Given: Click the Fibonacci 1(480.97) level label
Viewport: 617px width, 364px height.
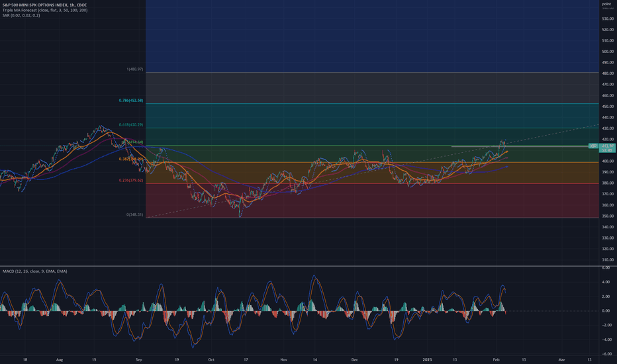Looking at the screenshot, I should coord(135,69).
